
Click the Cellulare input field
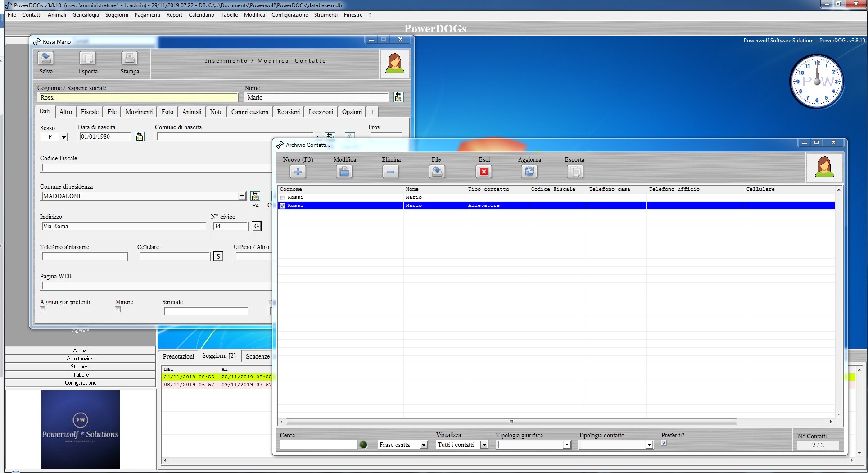click(x=175, y=256)
